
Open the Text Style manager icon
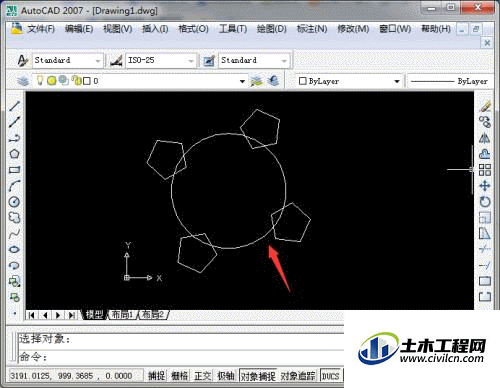coord(23,60)
